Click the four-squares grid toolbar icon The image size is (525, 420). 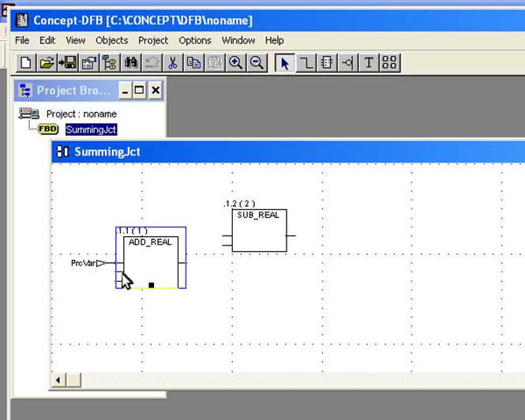click(389, 62)
